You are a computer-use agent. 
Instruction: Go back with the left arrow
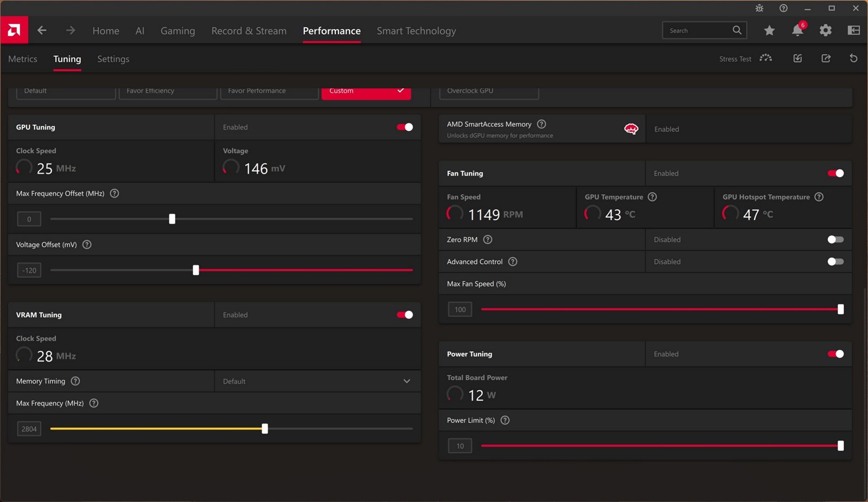click(x=42, y=30)
